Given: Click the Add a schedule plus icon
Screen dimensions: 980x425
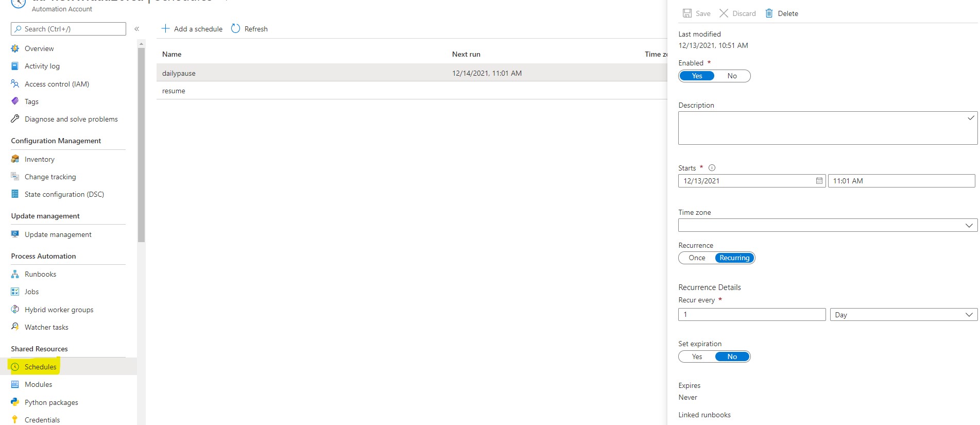Looking at the screenshot, I should tap(165, 28).
